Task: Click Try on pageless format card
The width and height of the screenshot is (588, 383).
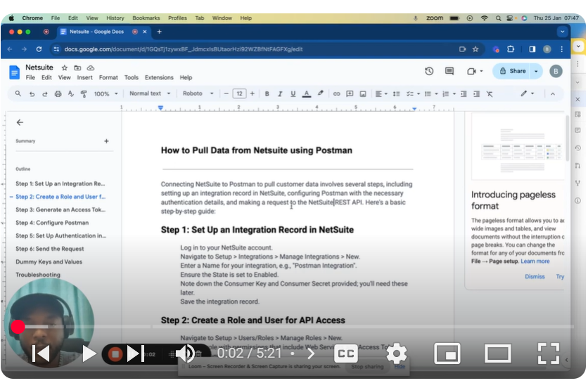Action: point(559,277)
